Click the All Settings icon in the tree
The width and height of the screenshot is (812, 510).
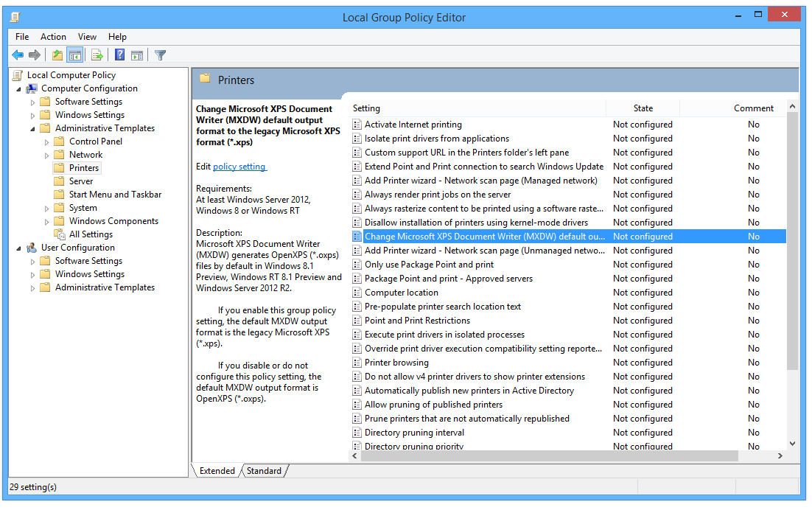tap(60, 234)
